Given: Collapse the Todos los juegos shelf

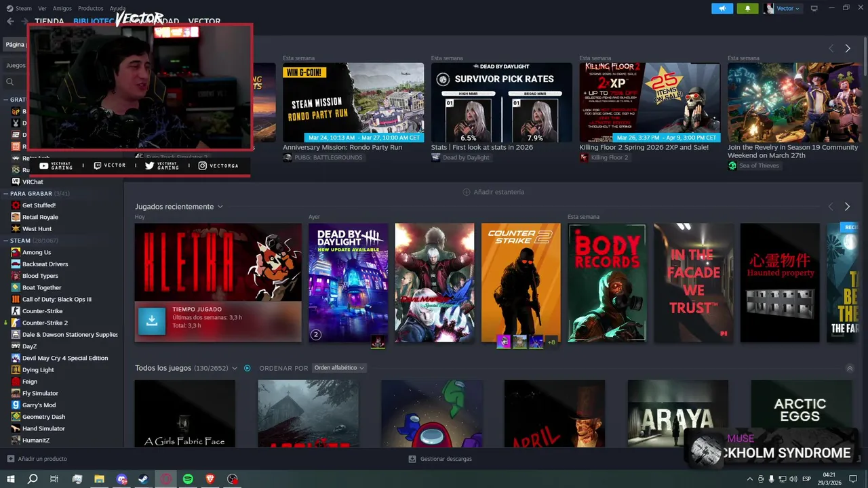Looking at the screenshot, I should [850, 368].
